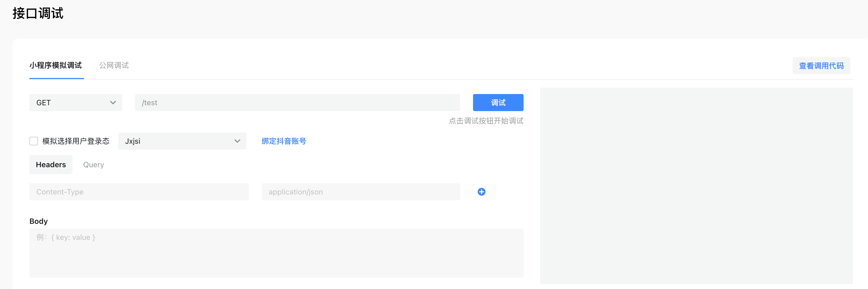Select the Headers tab
Screen dimensions: 868x289
point(51,165)
